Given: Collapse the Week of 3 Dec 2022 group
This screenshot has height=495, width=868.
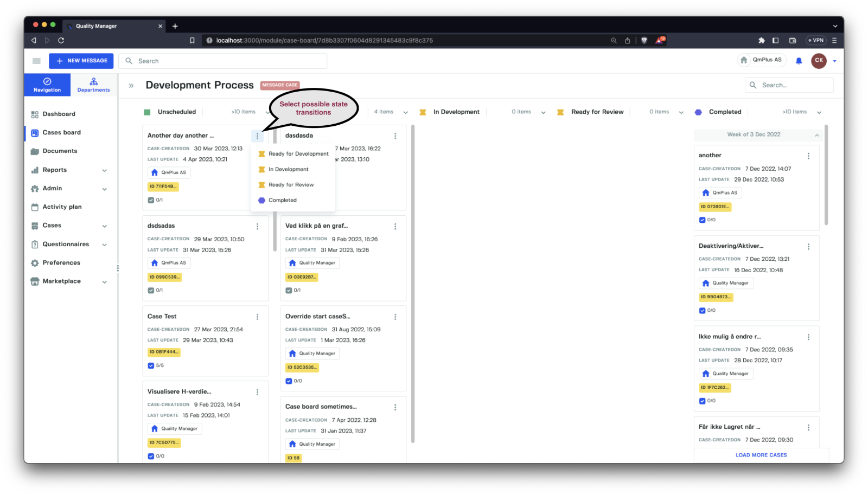Looking at the screenshot, I should point(816,135).
